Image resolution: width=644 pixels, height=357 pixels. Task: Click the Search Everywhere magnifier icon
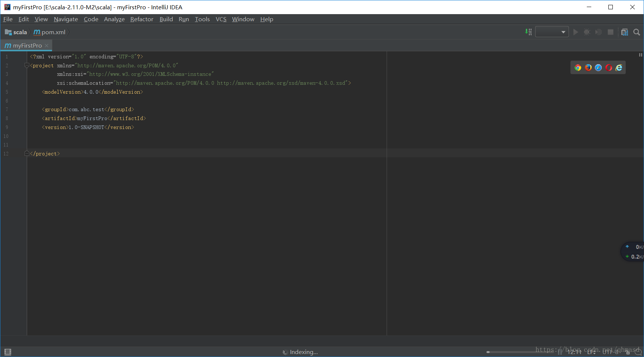click(637, 32)
